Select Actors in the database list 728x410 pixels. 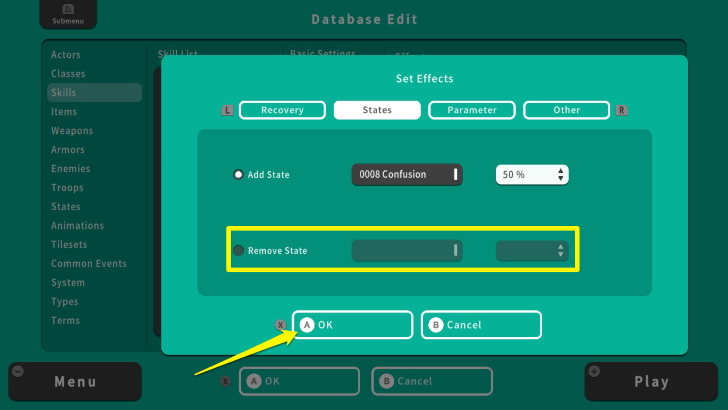(x=65, y=55)
